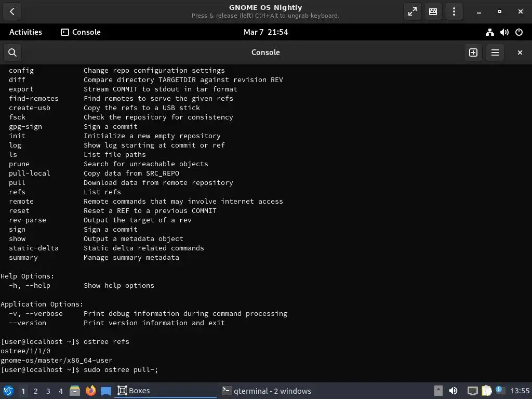Screen dimensions: 532x399
Task: Click the '--version' option text
Action: tap(28, 323)
